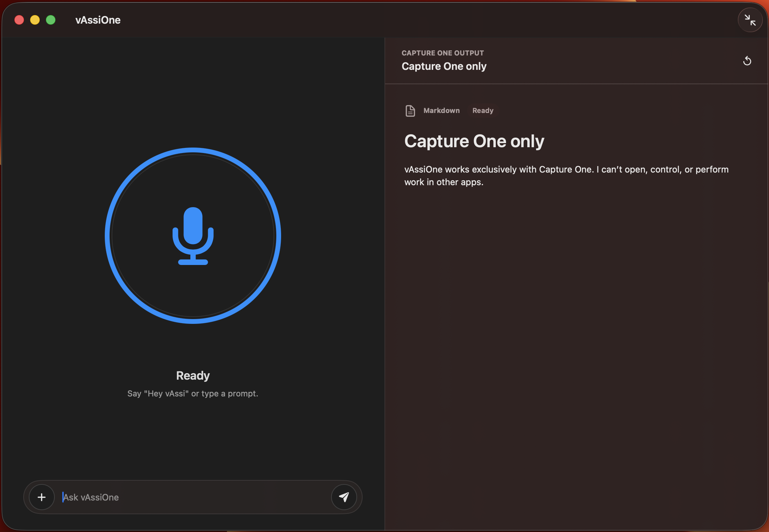Click the Ready status badge
The height and width of the screenshot is (532, 769).
click(483, 111)
